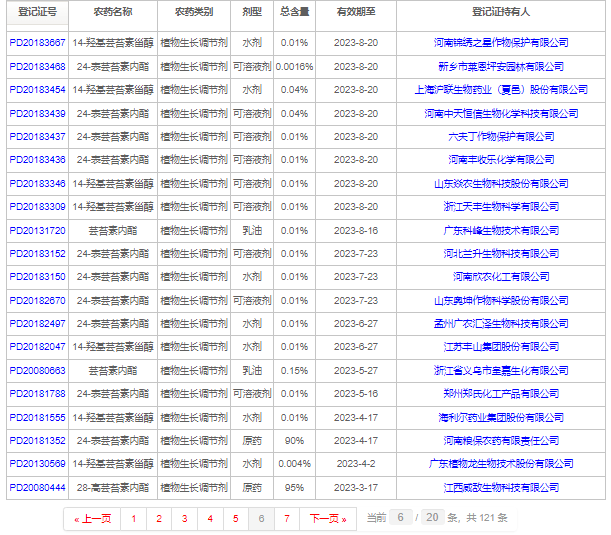This screenshot has width=611, height=535.
Task: Open holder 江苏丰山集团股份有限公司
Action: coord(501,347)
